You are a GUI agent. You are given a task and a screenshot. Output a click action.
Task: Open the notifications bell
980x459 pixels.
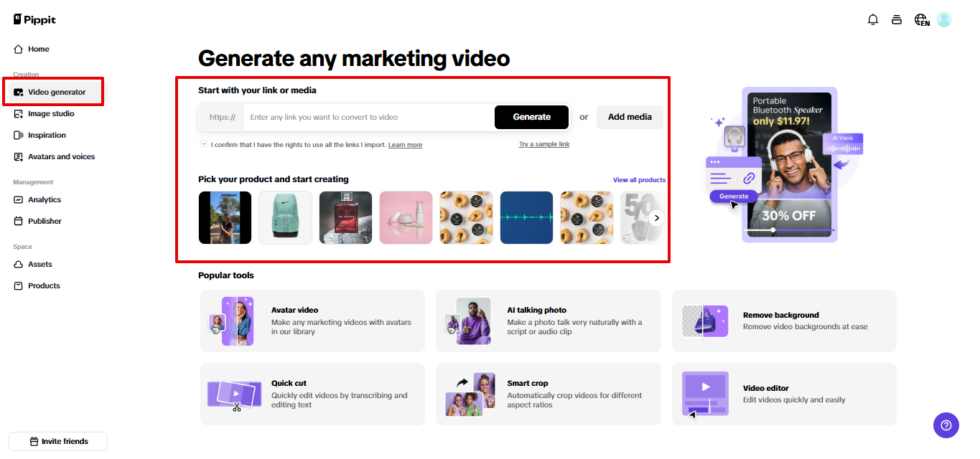click(872, 19)
